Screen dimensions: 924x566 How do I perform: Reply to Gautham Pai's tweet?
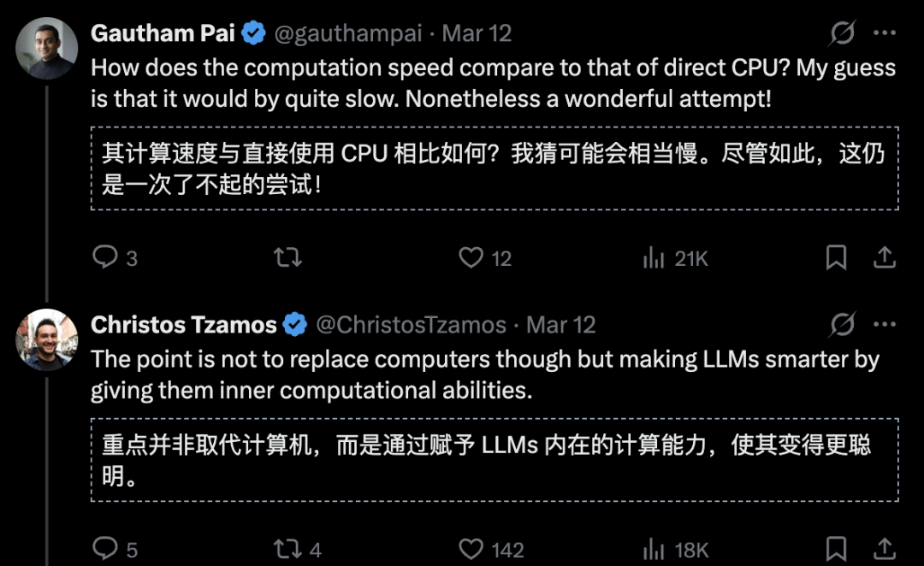pos(104,257)
